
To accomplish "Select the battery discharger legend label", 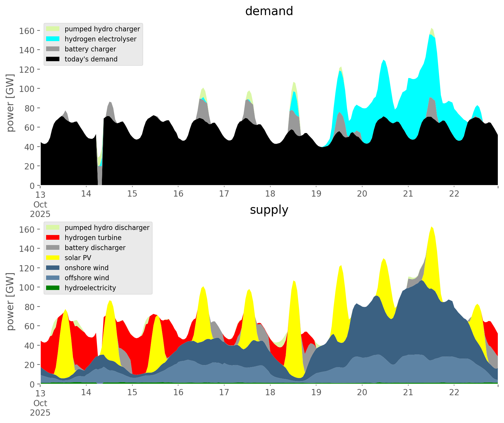I will [95, 248].
